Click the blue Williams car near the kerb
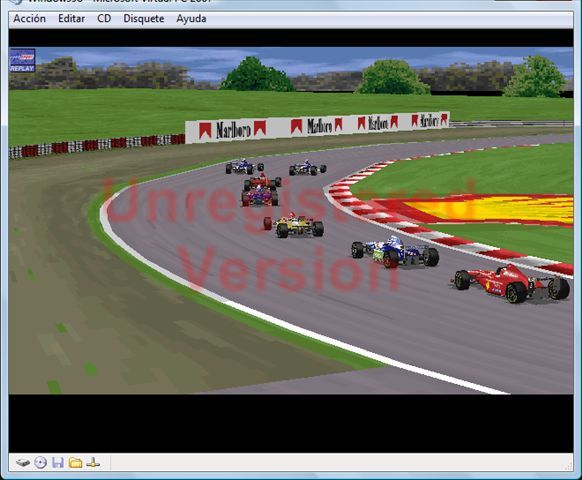 tap(395, 252)
